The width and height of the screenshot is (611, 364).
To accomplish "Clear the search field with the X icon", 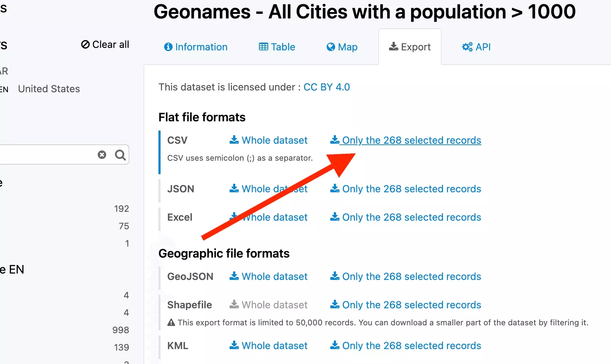I will click(102, 155).
